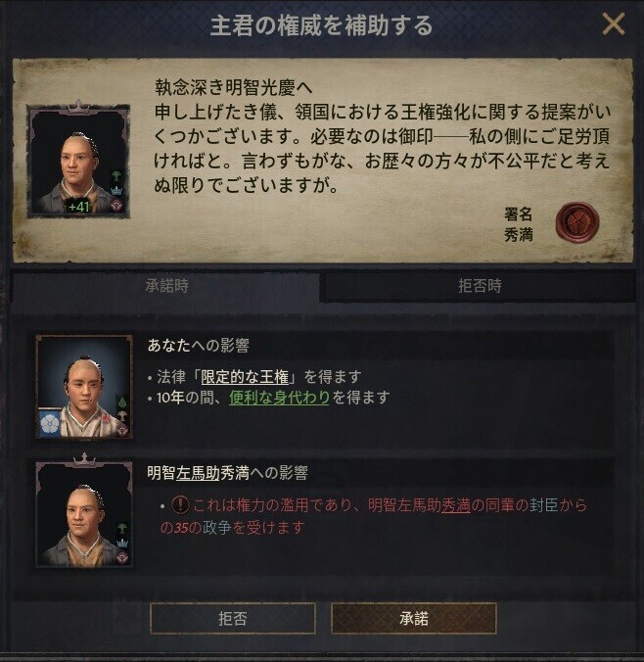Image resolution: width=644 pixels, height=662 pixels.
Task: Click the 承諾 button to accept
Action: click(x=414, y=619)
